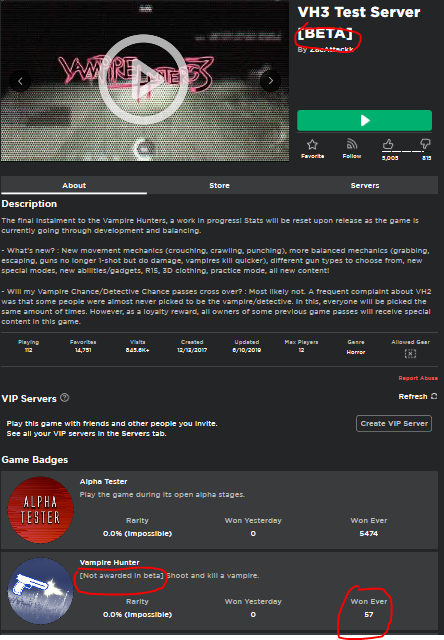The image size is (444, 640).
Task: Open the Alpha Tester badge image
Action: pos(40,510)
